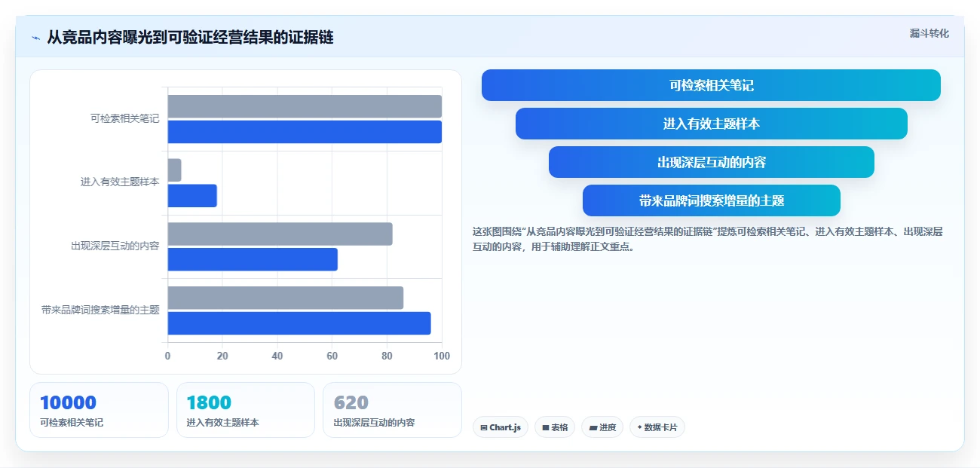Click the progress icon in 进度 tag

point(593,428)
